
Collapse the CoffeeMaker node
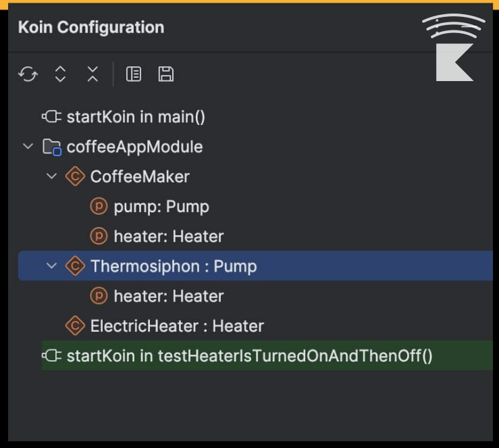pyautogui.click(x=51, y=176)
